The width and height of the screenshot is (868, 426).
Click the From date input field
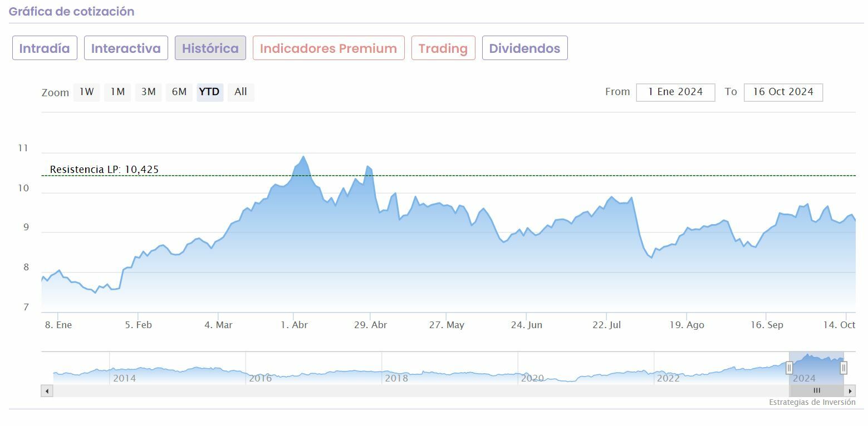point(675,92)
